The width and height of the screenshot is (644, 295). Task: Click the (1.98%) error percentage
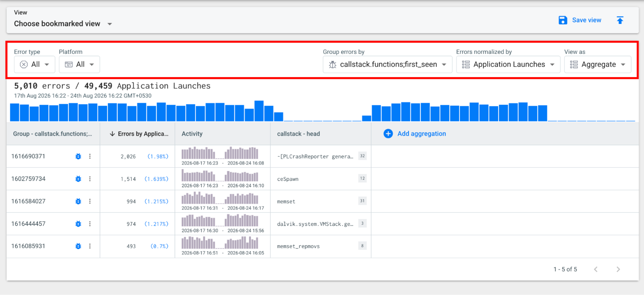158,157
